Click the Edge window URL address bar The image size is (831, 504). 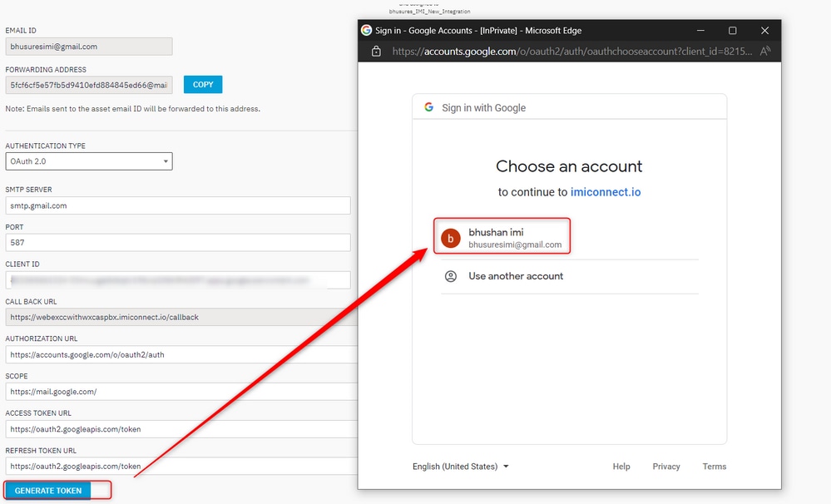coord(571,52)
